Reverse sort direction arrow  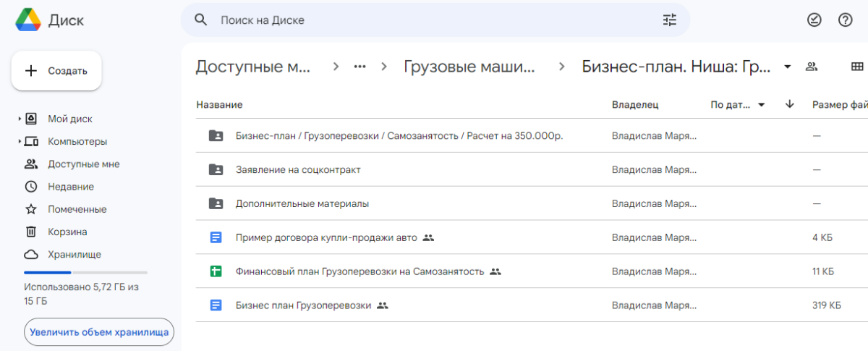pyautogui.click(x=790, y=105)
